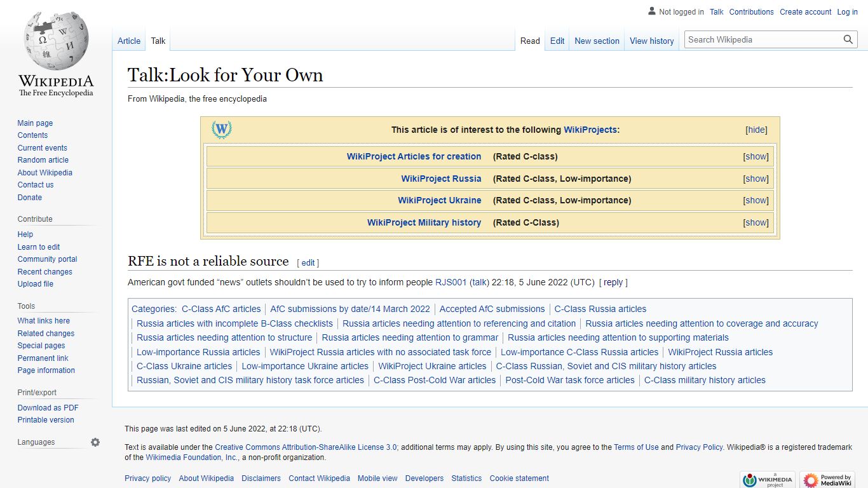Open the Talk link in the top user bar

[717, 12]
